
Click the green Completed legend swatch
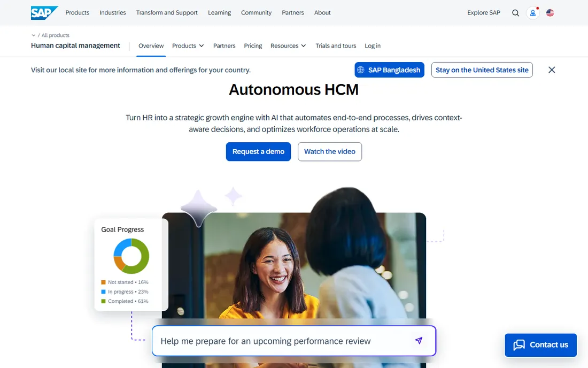click(x=104, y=301)
